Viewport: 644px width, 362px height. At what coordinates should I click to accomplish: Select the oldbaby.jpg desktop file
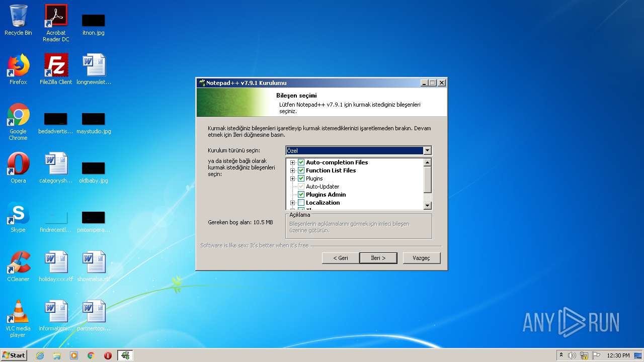pos(94,173)
